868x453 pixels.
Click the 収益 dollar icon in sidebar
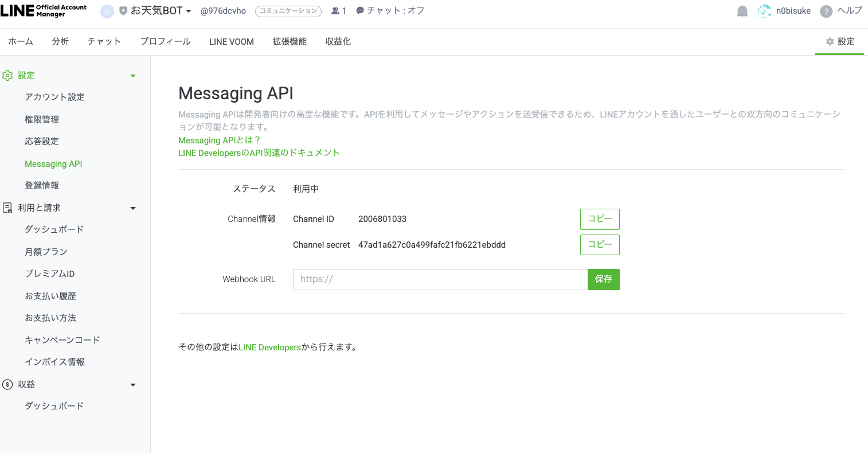tap(7, 384)
